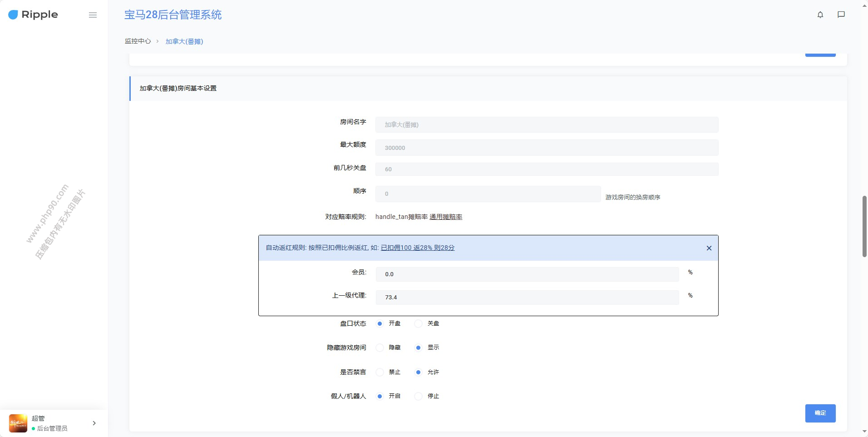Open the 通用摊赔率 link

point(446,217)
